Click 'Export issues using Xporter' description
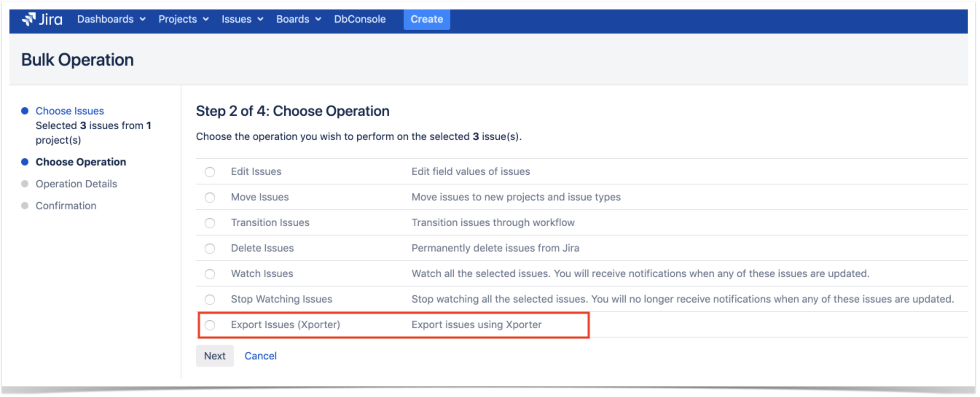Viewport: 980px width, 397px height. (x=476, y=324)
